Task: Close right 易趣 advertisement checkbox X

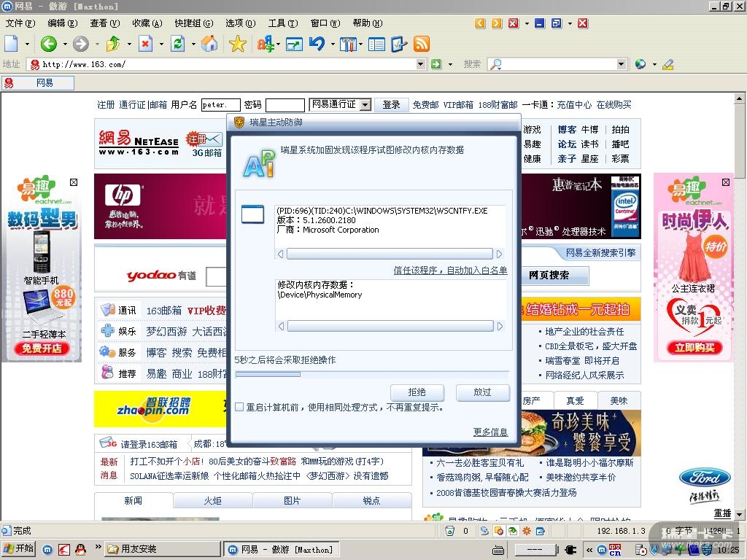Action: point(726,182)
